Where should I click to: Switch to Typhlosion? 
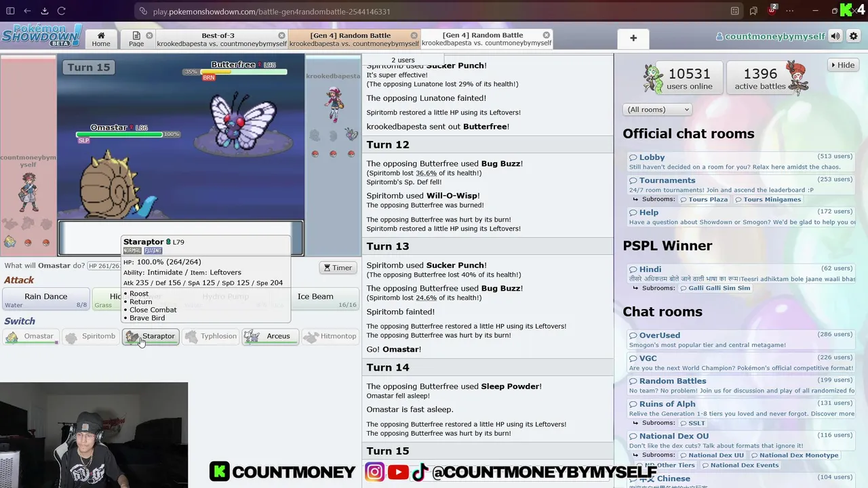coord(210,336)
